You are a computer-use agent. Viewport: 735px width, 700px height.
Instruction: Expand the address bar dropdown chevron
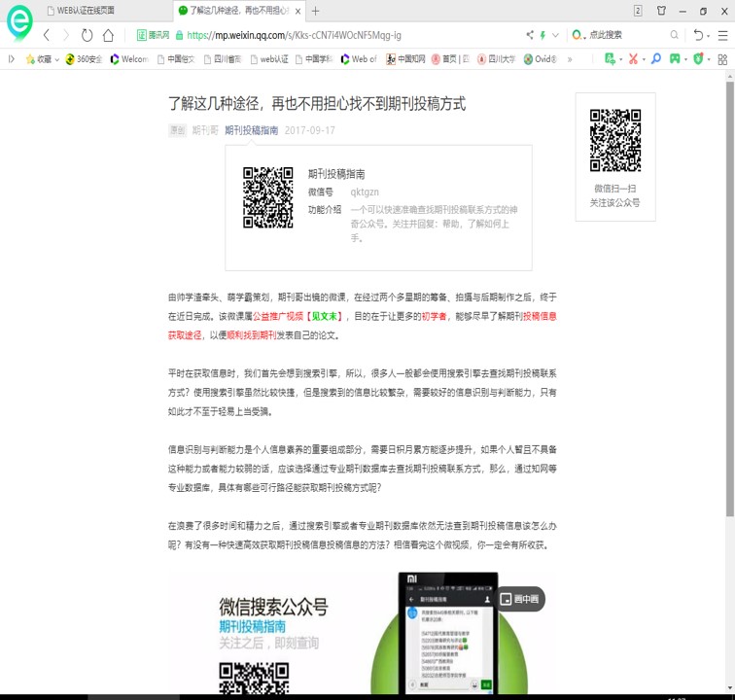[555, 35]
